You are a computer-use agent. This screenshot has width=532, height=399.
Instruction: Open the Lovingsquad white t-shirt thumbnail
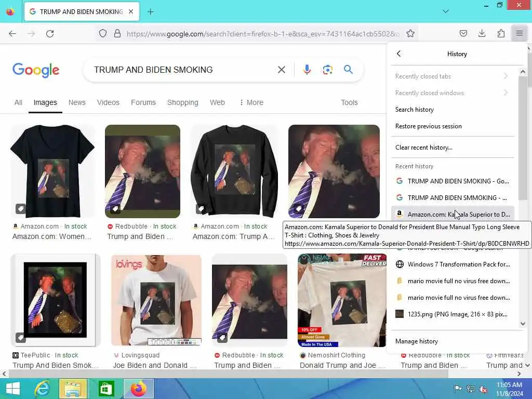tap(156, 300)
